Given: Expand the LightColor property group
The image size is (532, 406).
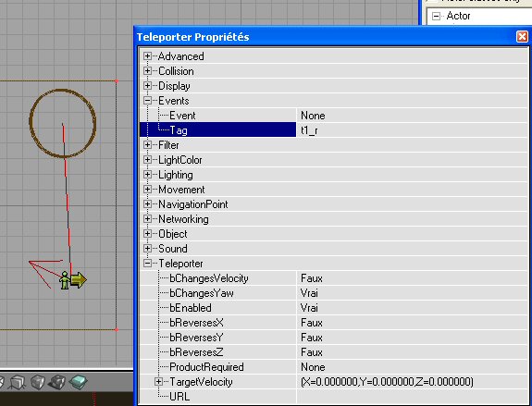Looking at the screenshot, I should point(147,159).
